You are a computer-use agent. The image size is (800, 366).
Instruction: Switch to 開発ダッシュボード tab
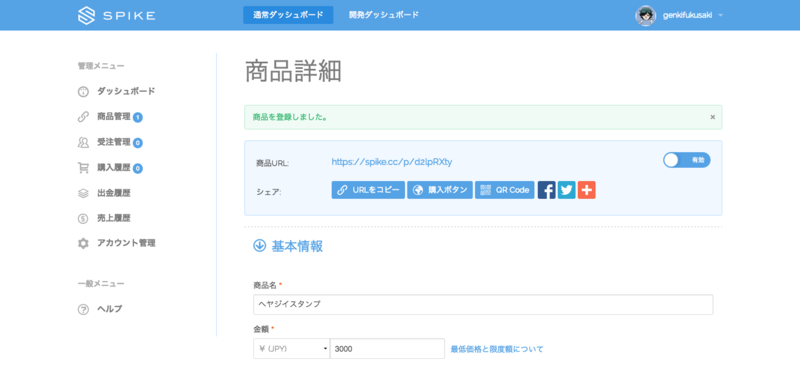click(384, 15)
